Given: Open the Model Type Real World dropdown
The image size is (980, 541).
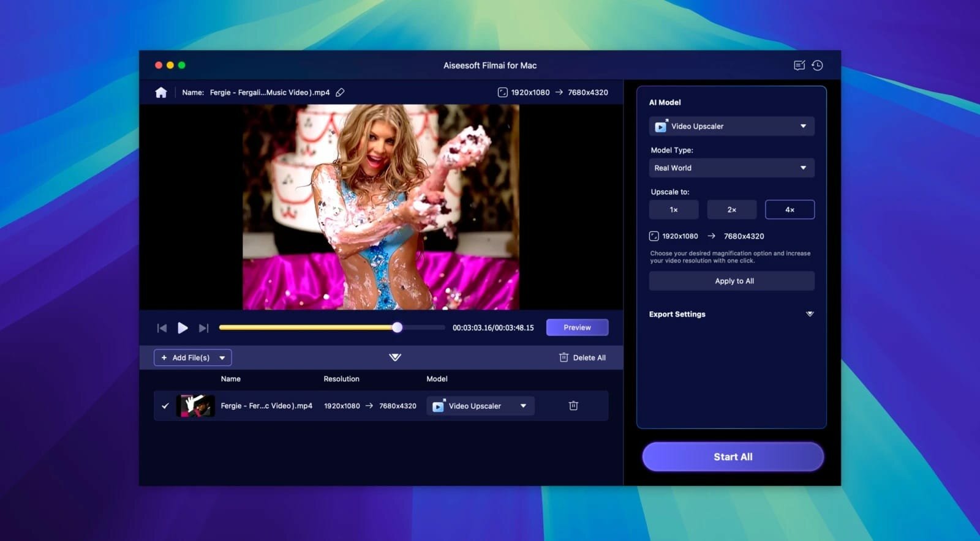Looking at the screenshot, I should [x=732, y=168].
